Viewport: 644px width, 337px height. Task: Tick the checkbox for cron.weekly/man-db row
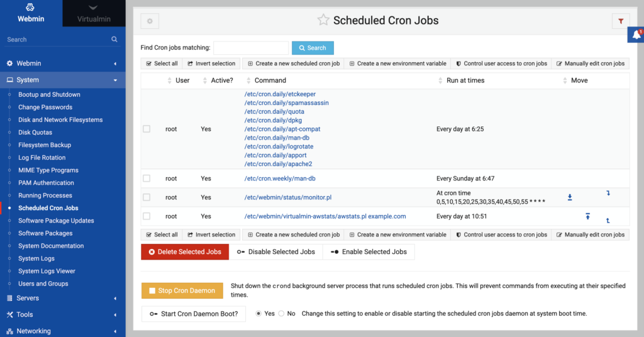click(x=147, y=179)
